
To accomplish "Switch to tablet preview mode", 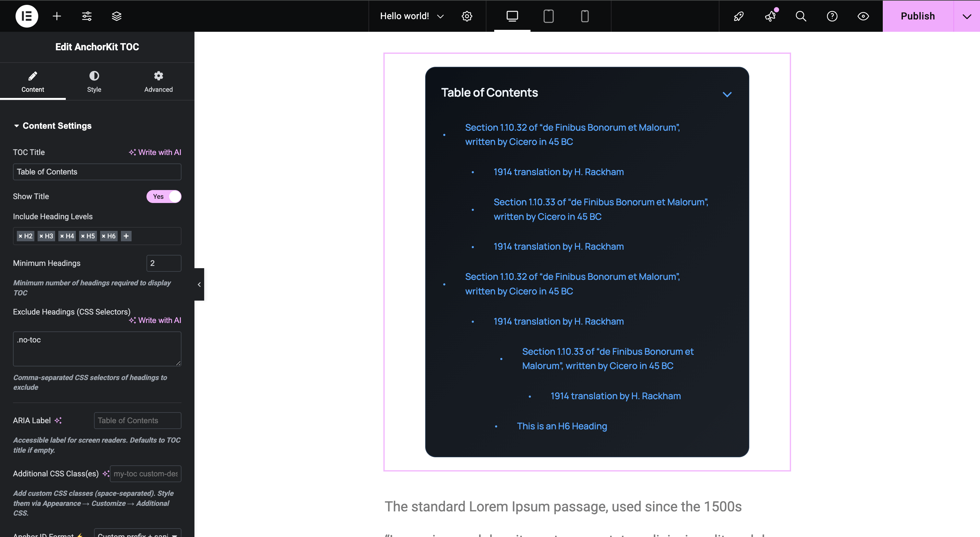I will [548, 16].
